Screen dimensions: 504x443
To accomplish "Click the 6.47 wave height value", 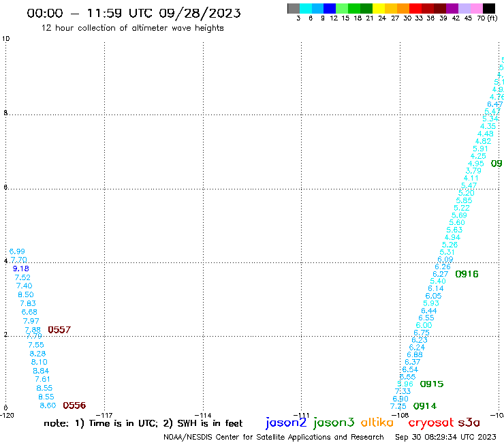I will [x=495, y=104].
